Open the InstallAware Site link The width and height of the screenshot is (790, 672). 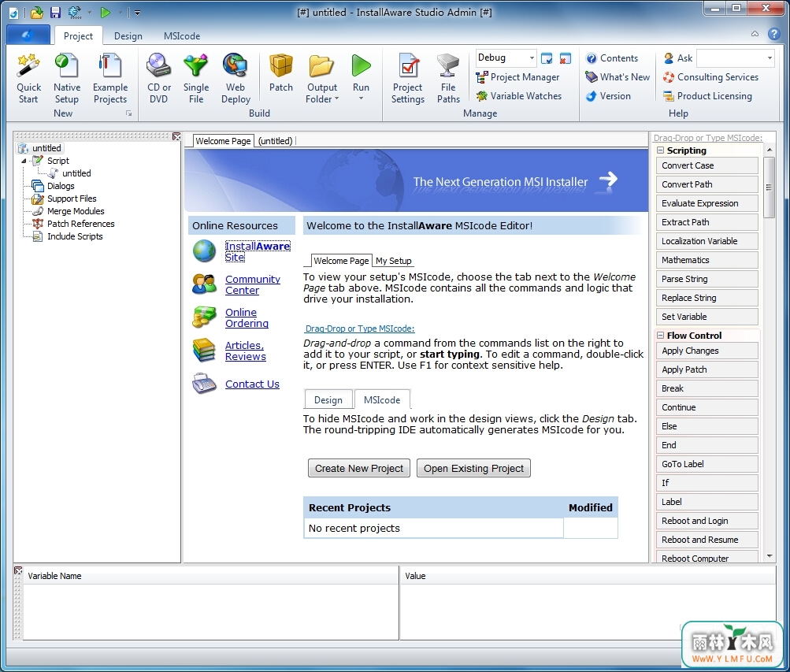point(257,251)
